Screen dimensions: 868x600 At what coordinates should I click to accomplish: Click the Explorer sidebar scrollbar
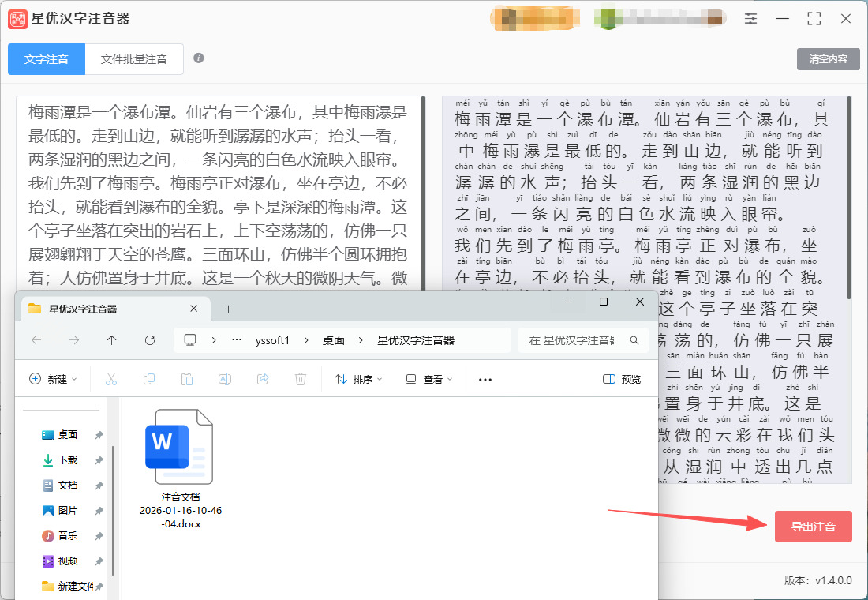pos(113,510)
